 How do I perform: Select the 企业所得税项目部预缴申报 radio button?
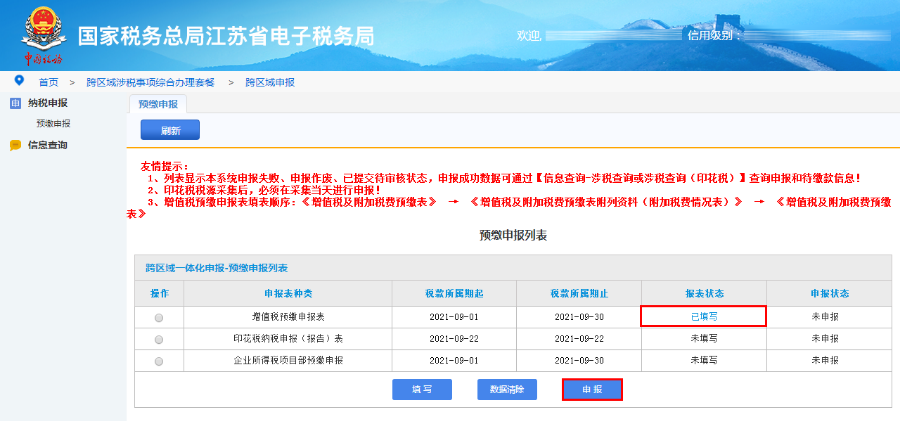(159, 361)
